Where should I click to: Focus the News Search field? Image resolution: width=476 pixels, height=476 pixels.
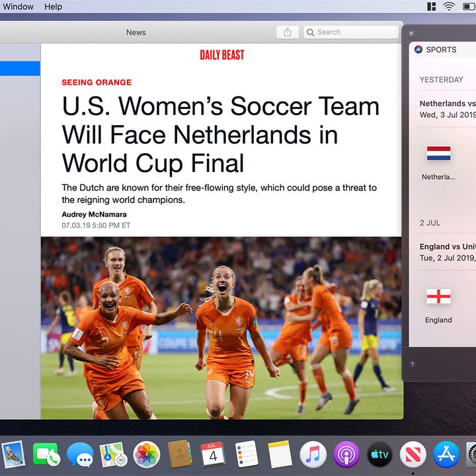[x=351, y=32]
